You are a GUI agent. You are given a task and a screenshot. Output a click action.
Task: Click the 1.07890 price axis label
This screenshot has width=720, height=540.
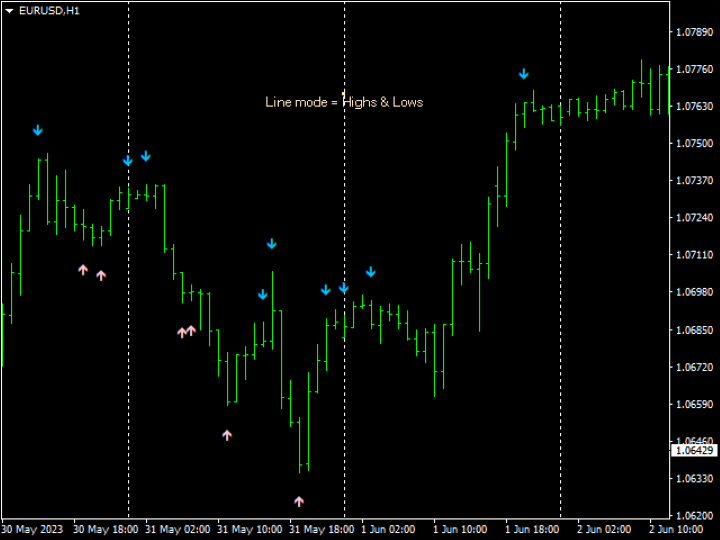click(x=695, y=32)
